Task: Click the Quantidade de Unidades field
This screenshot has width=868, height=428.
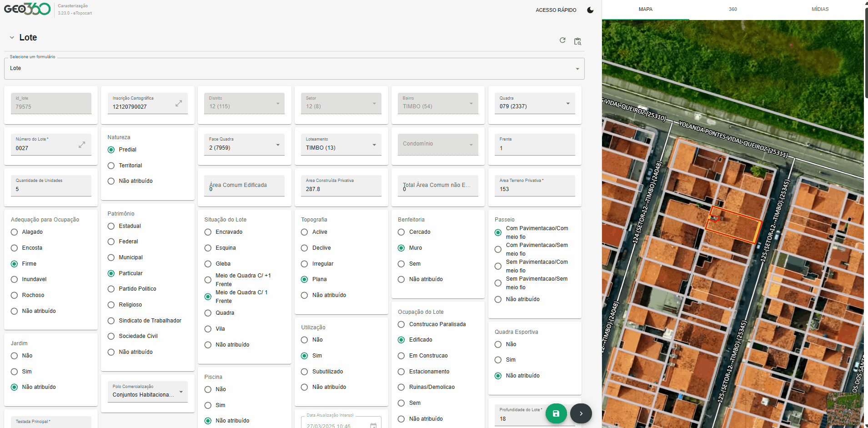Action: [x=51, y=186]
